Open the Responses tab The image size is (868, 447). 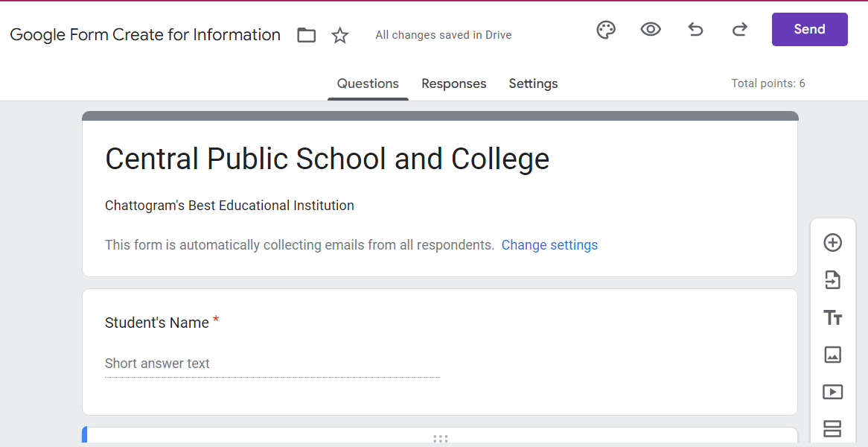(x=454, y=83)
